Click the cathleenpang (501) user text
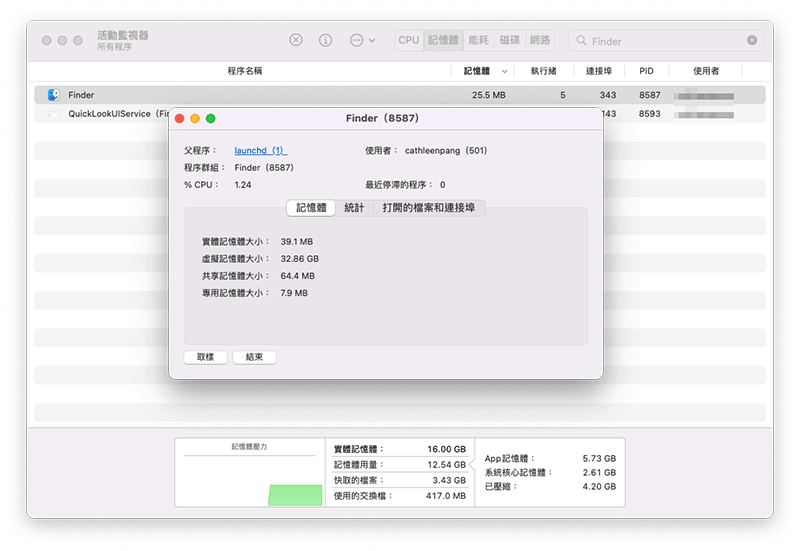Screen dimensions: 800x551 tap(446, 151)
